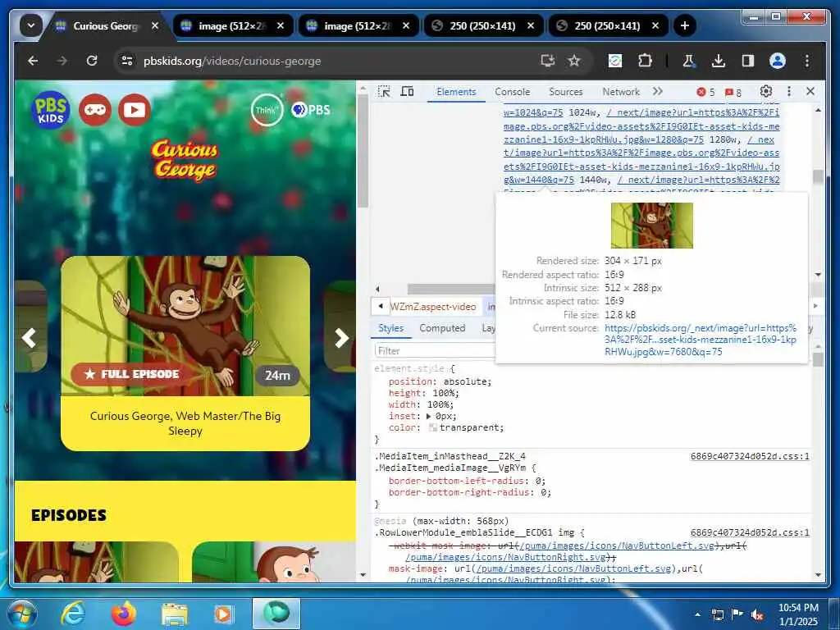Screen dimensions: 840x630
Task: Open File Explorer from taskbar
Action: [x=175, y=614]
